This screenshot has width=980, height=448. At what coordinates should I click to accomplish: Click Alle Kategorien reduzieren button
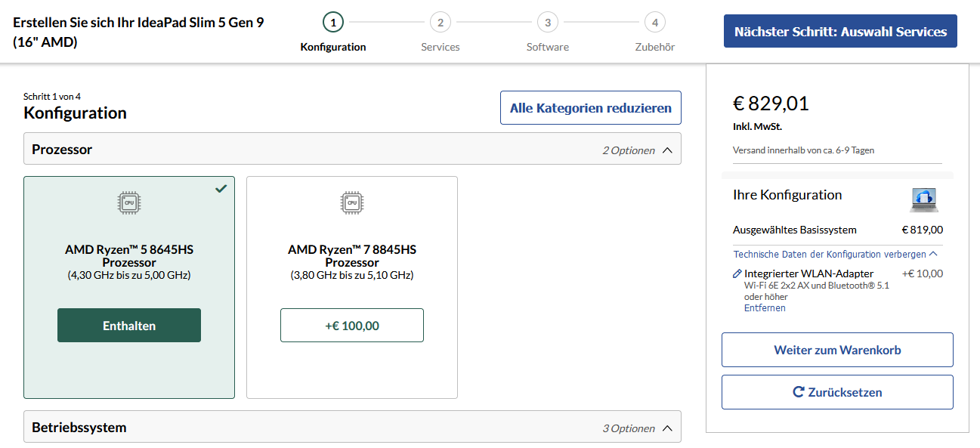click(591, 108)
